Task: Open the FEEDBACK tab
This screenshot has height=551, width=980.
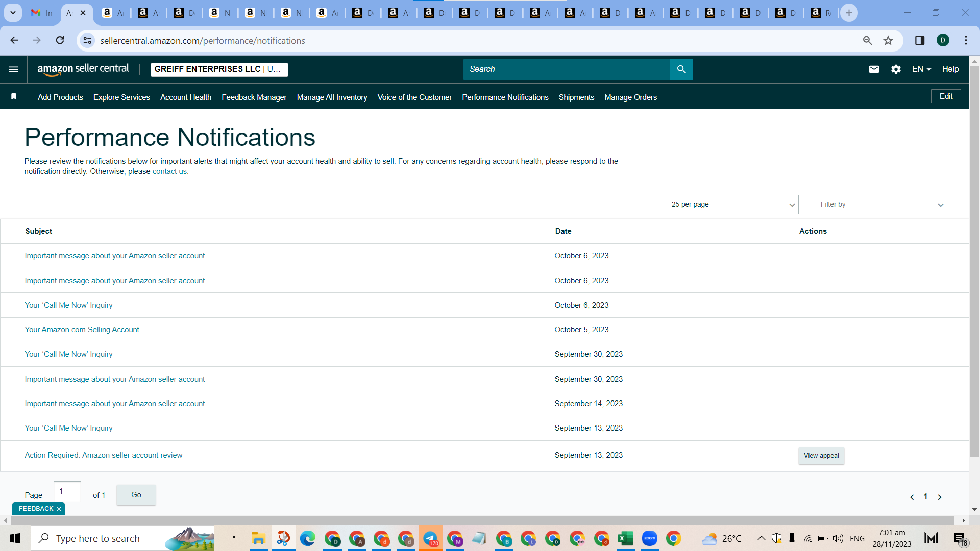Action: [36, 509]
